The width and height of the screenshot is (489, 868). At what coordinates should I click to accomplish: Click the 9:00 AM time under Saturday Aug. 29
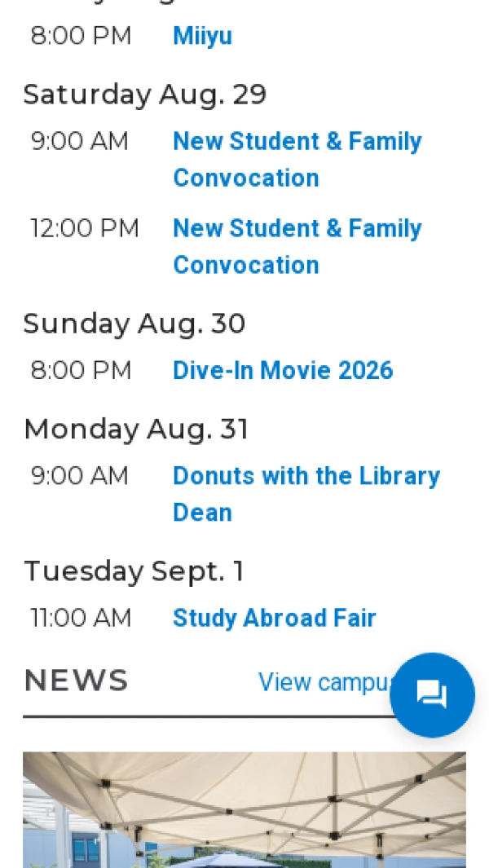click(x=79, y=141)
